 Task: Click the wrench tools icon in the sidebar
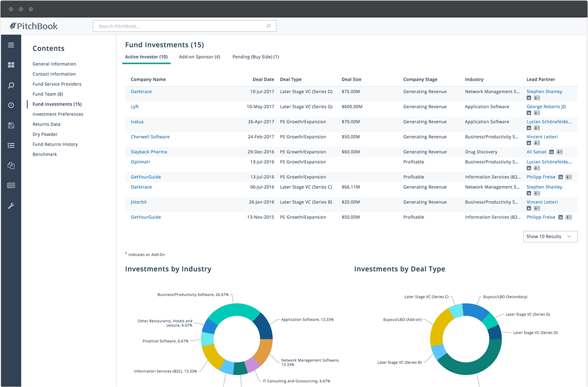coord(11,206)
